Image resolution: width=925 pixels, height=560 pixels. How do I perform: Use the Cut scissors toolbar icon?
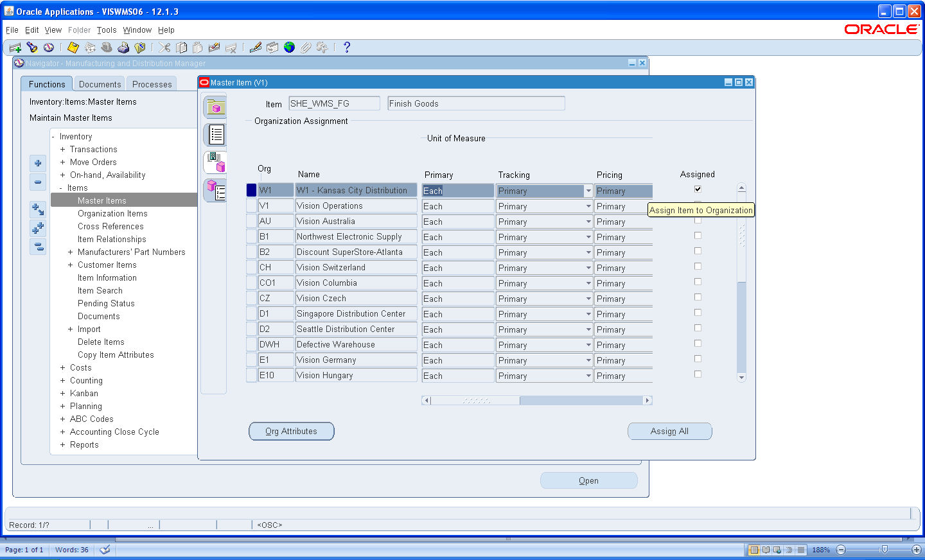164,47
